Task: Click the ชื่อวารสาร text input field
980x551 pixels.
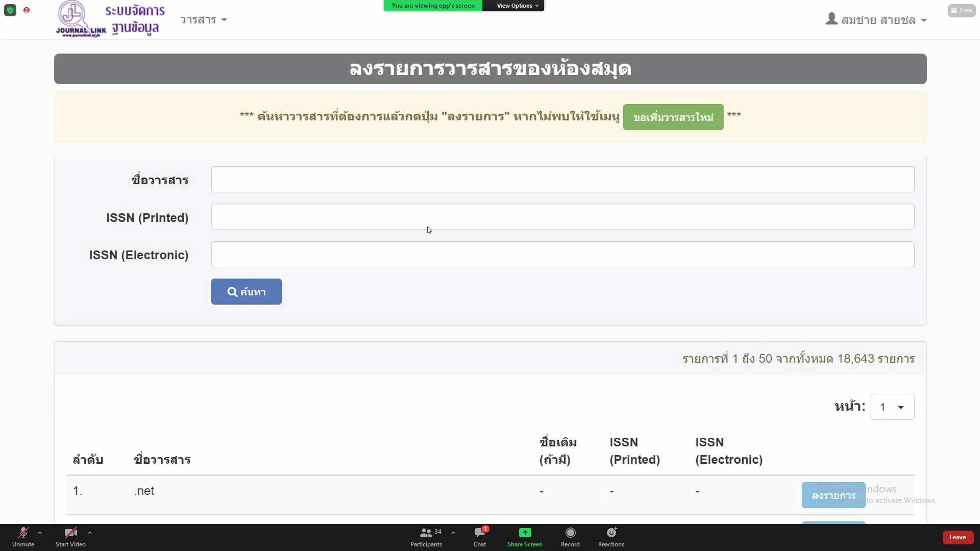Action: pos(562,180)
